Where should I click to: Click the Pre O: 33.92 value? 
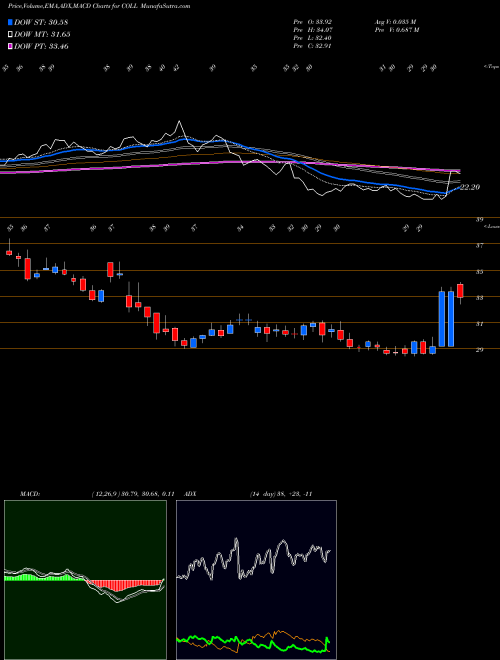pos(313,21)
